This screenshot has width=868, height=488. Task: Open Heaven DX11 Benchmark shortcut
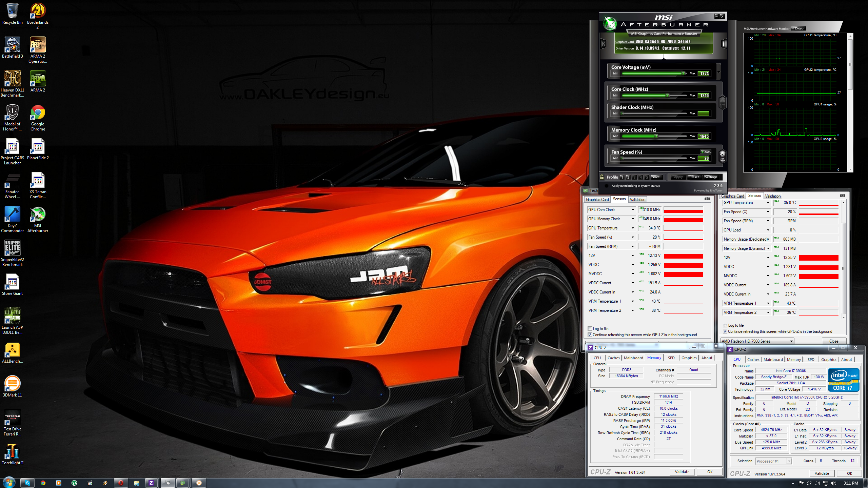coord(13,84)
